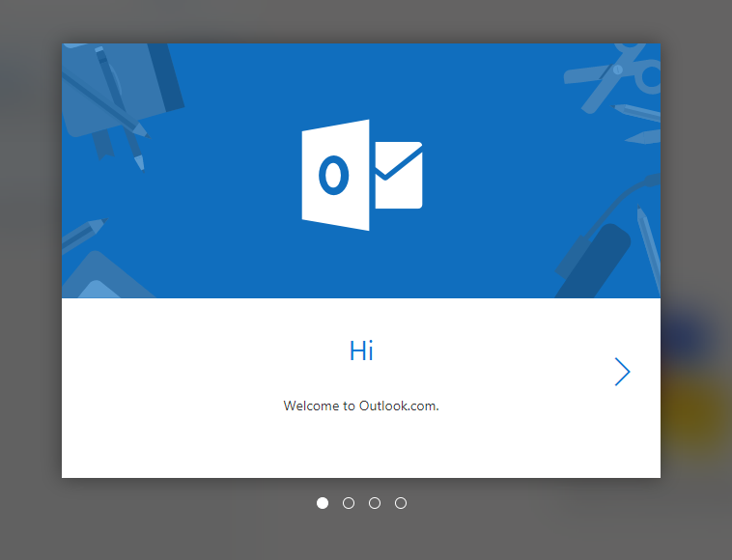Click the "Welcome to Outlook.com." text

(x=361, y=406)
